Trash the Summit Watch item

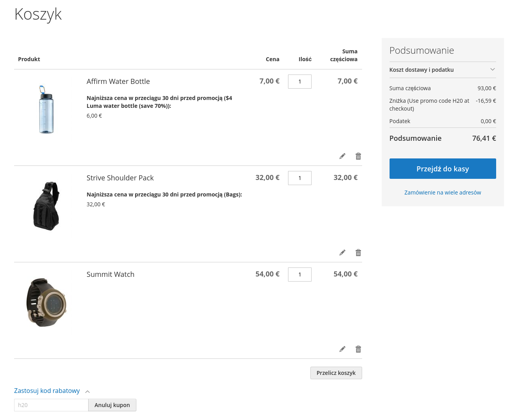(x=358, y=349)
